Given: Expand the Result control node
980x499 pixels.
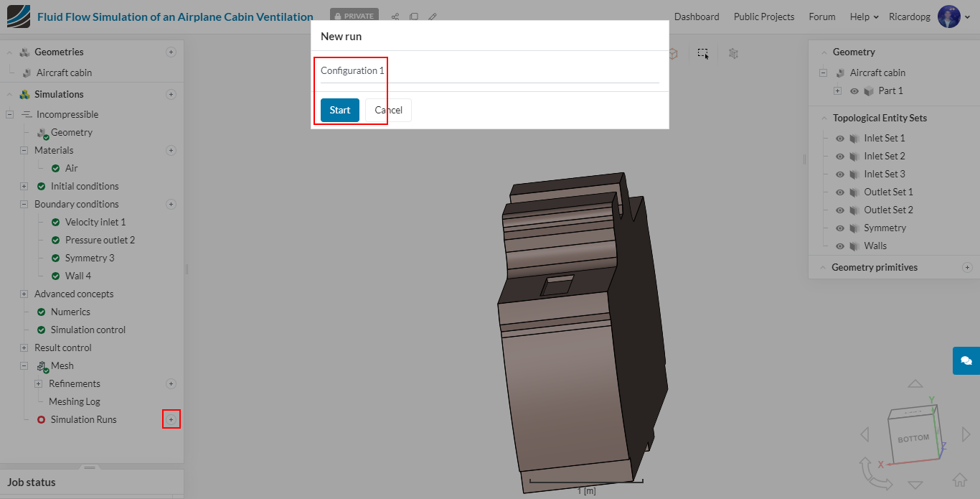Looking at the screenshot, I should tap(24, 348).
